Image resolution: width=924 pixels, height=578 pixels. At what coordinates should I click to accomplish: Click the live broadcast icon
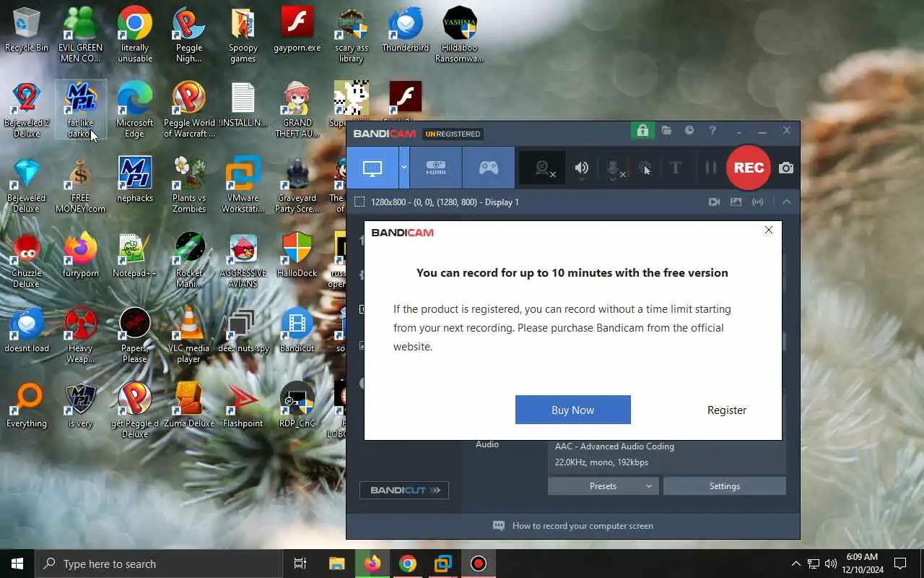757,202
